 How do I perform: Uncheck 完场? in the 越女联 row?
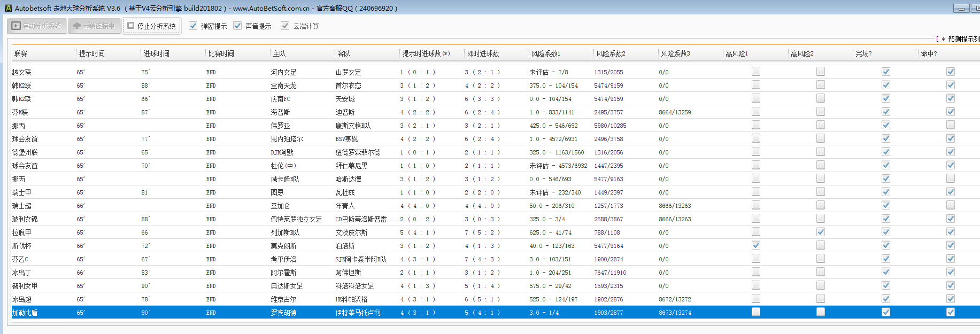click(x=885, y=72)
